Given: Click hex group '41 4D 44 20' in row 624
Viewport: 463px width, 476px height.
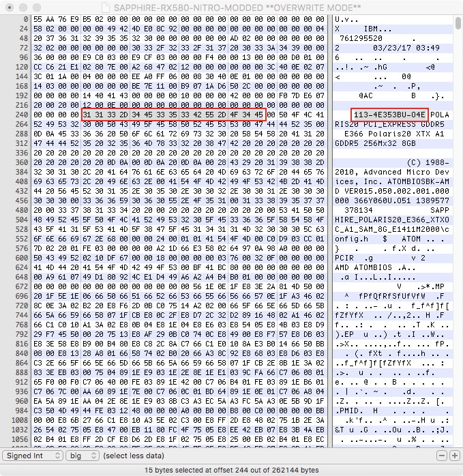Looking at the screenshot, I should 56,267.
